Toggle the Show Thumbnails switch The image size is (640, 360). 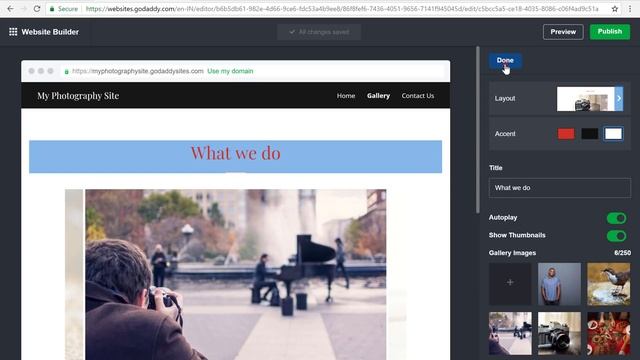[x=616, y=236]
